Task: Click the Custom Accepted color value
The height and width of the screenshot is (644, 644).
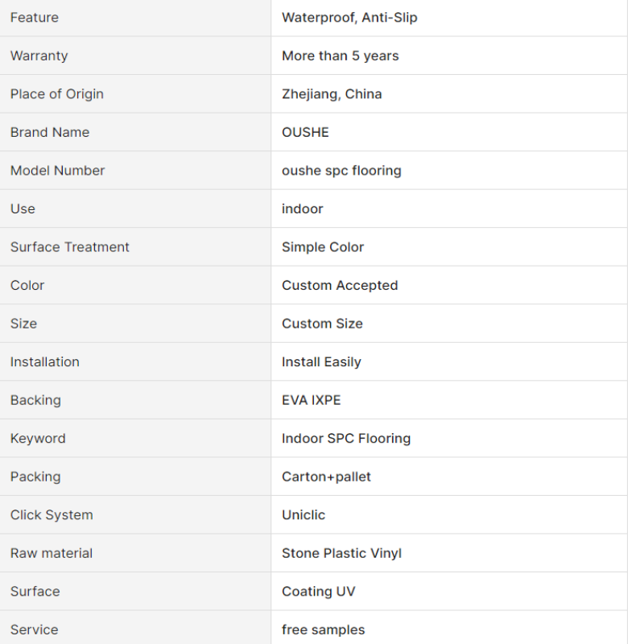Action: (340, 285)
